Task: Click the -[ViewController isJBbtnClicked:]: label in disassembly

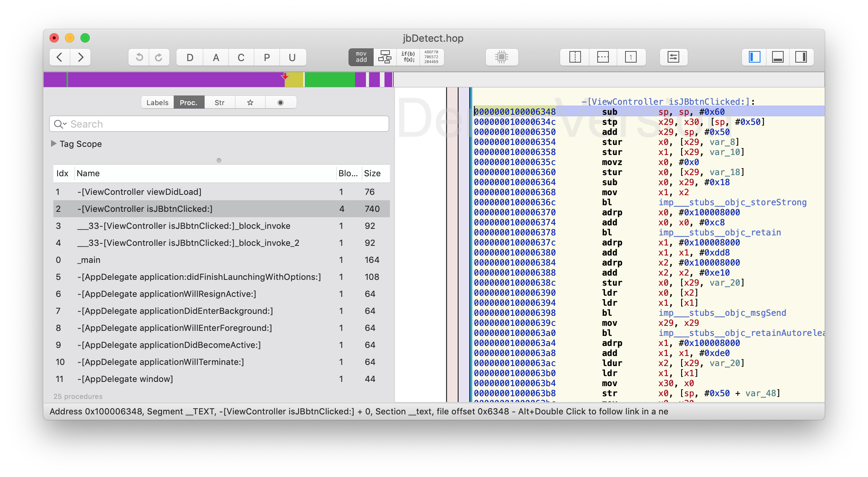Action: (668, 102)
